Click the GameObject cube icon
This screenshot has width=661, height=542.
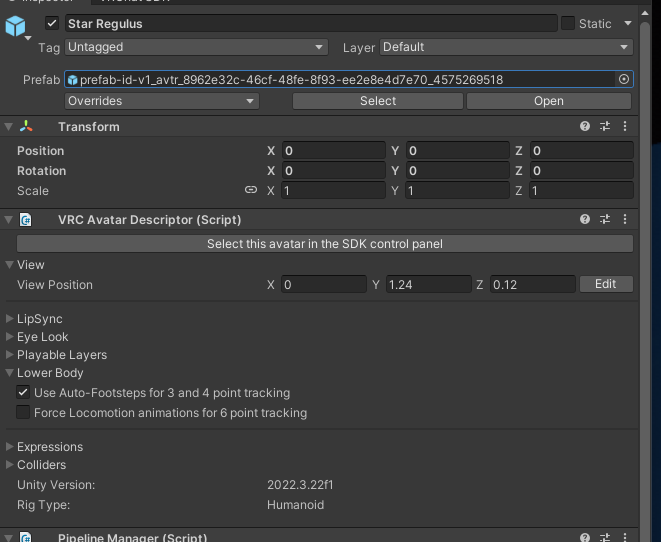point(16,26)
